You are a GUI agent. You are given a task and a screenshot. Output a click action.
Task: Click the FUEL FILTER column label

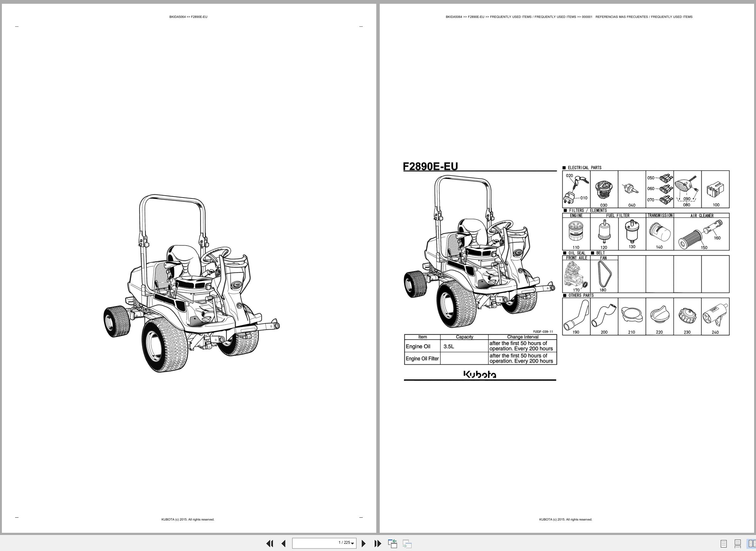[x=618, y=215]
